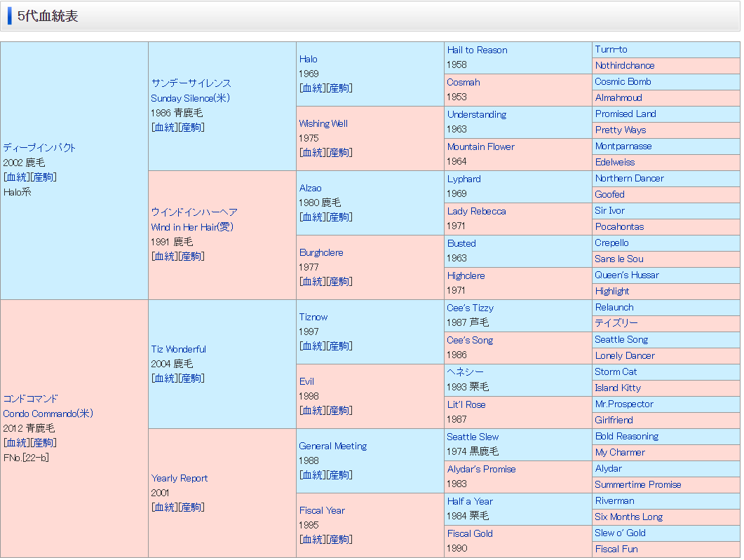This screenshot has height=560, width=744.
Task: Open the Cosmah link
Action: [464, 83]
